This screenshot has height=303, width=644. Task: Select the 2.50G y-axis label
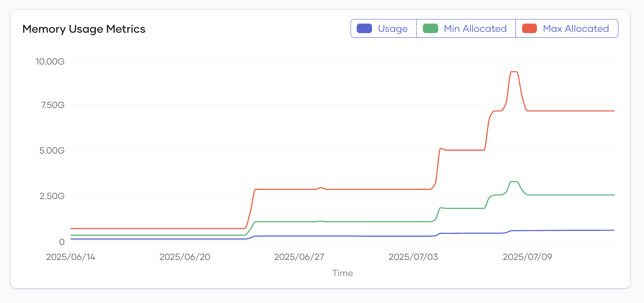click(x=52, y=196)
